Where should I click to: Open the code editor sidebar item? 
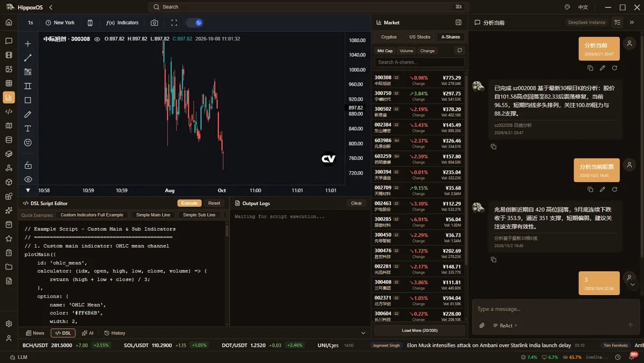(x=9, y=112)
